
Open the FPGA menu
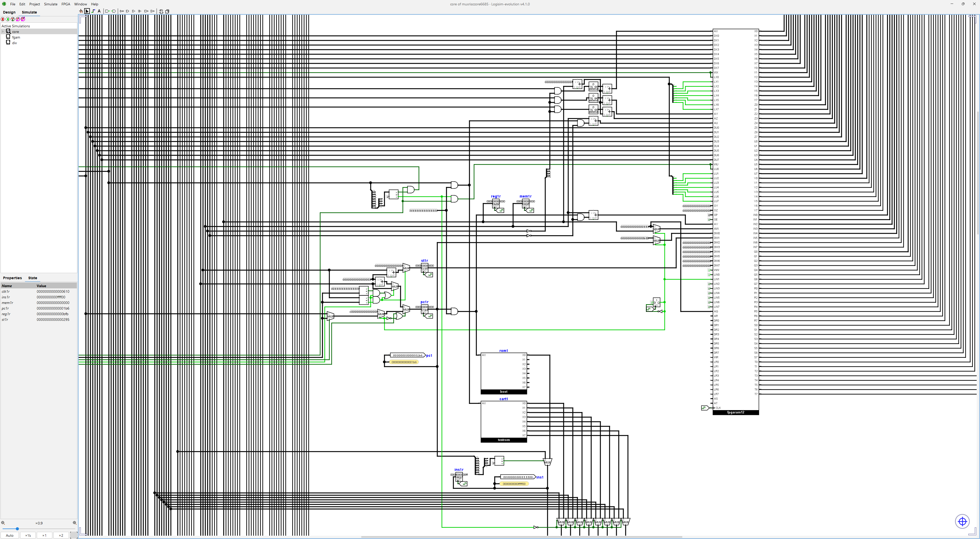pos(66,4)
